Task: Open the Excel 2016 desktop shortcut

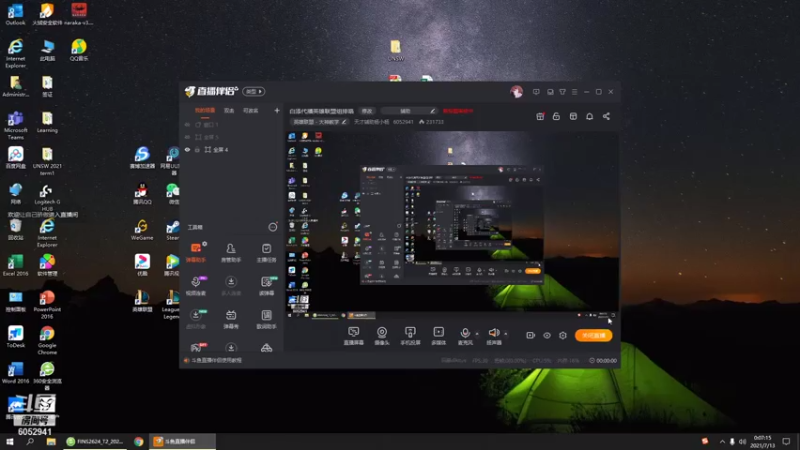Action: [x=15, y=265]
